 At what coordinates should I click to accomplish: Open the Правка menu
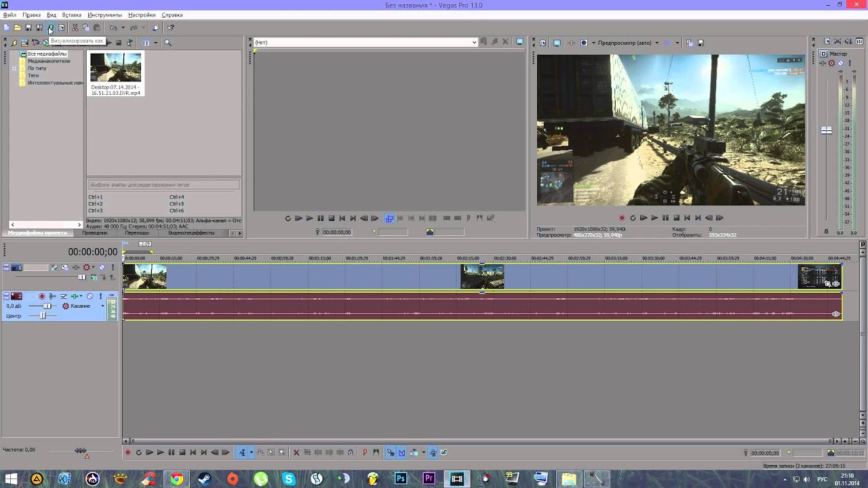31,15
